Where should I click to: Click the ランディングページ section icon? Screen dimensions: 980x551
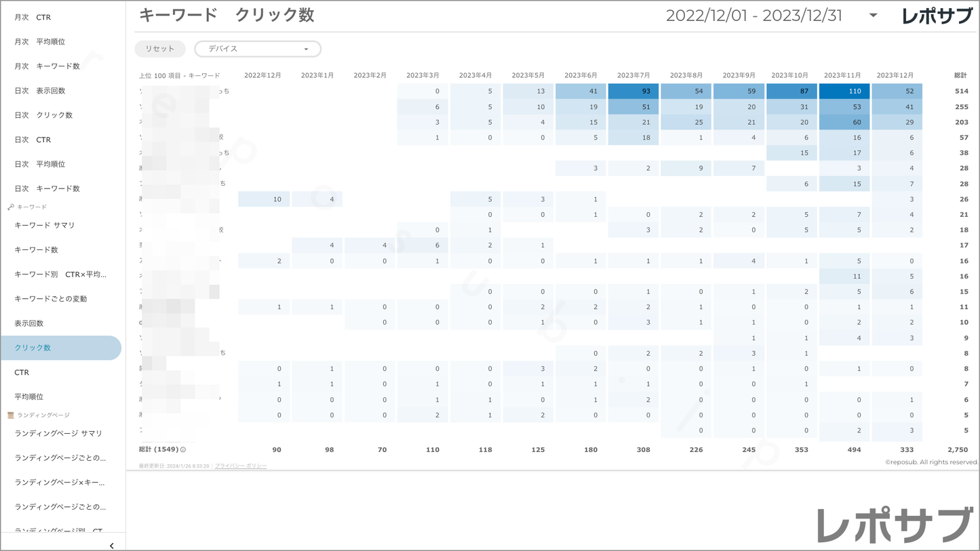pyautogui.click(x=10, y=415)
